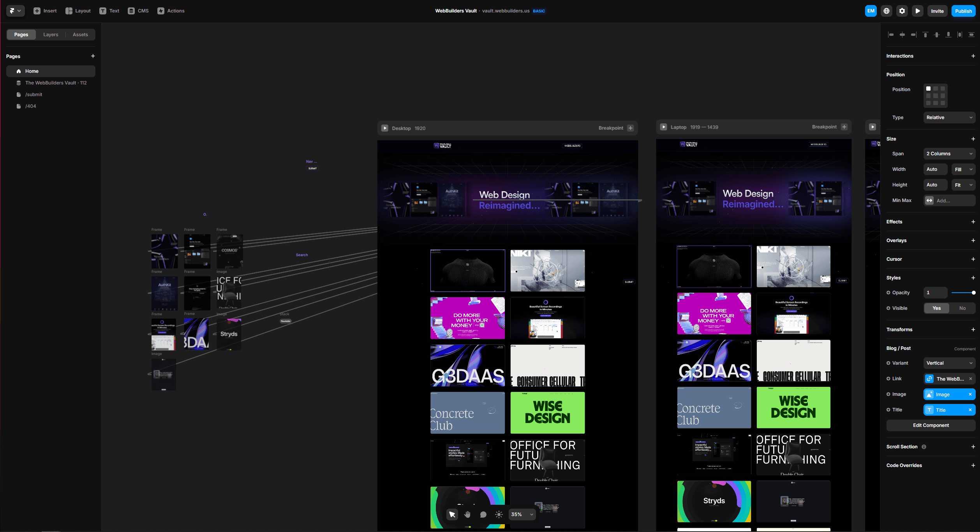Open the CMS panel icon
This screenshot has width=980, height=532.
pyautogui.click(x=131, y=11)
